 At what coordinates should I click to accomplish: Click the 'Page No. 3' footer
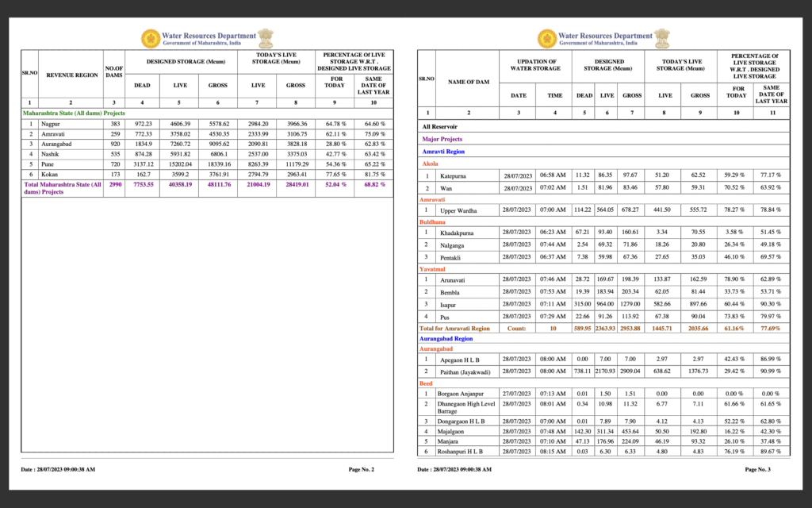[757, 470]
